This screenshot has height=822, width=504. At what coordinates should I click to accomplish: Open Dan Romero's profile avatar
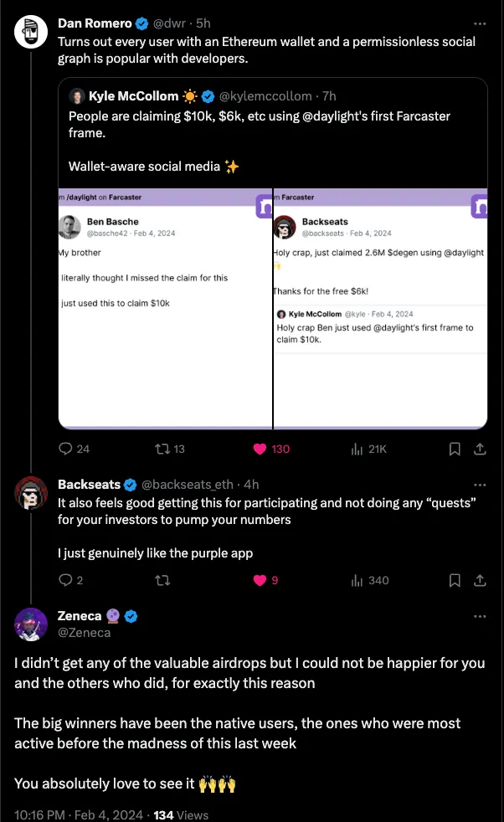pos(31,32)
